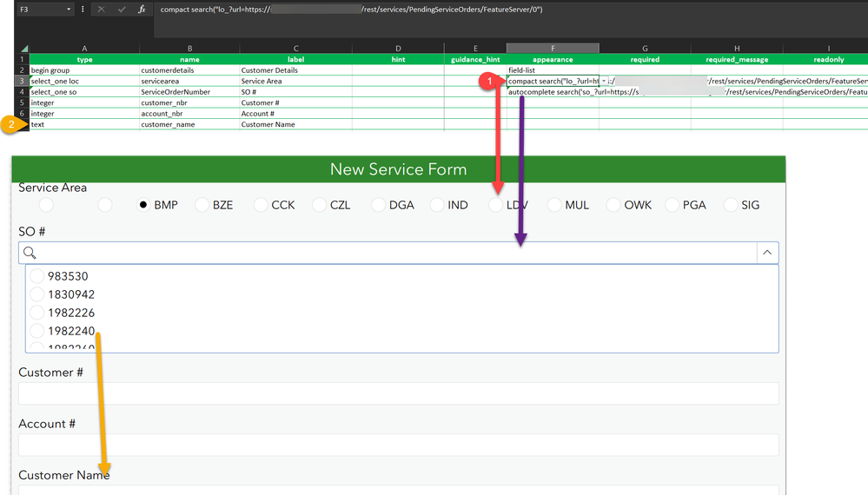Click the orange numbered marker 2
This screenshot has width=868, height=495.
click(x=11, y=124)
